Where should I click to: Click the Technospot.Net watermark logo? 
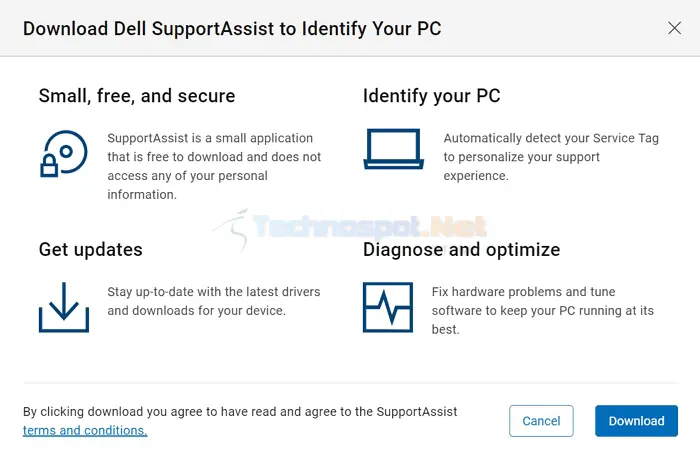click(x=350, y=228)
